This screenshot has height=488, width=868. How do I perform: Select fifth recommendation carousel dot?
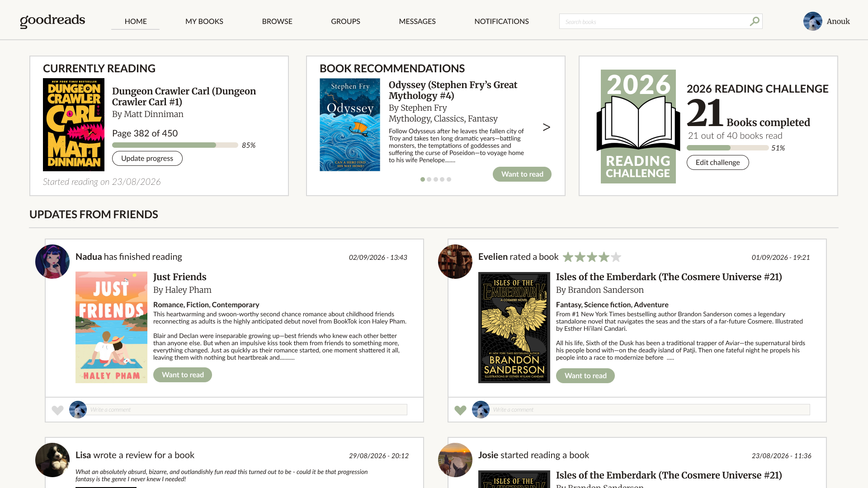[449, 179]
